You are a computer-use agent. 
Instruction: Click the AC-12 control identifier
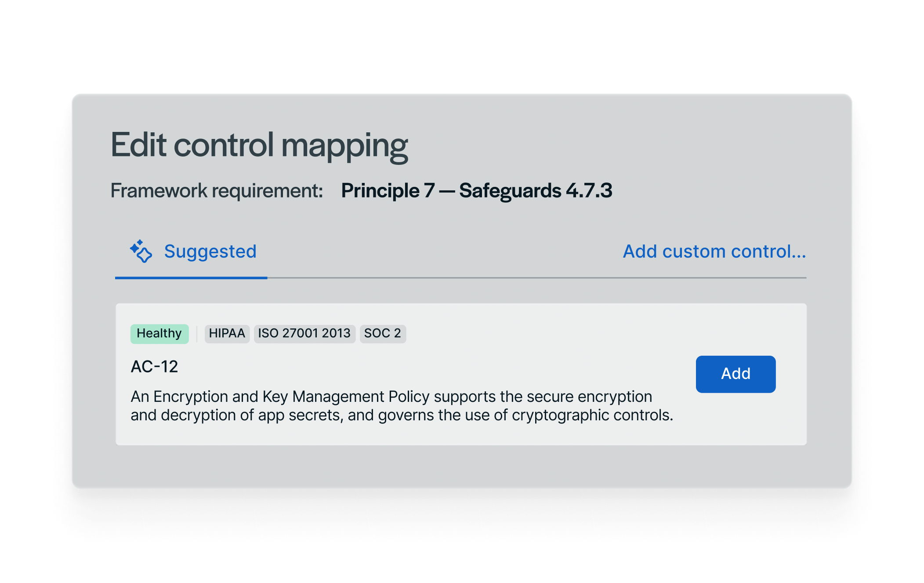[x=154, y=367]
